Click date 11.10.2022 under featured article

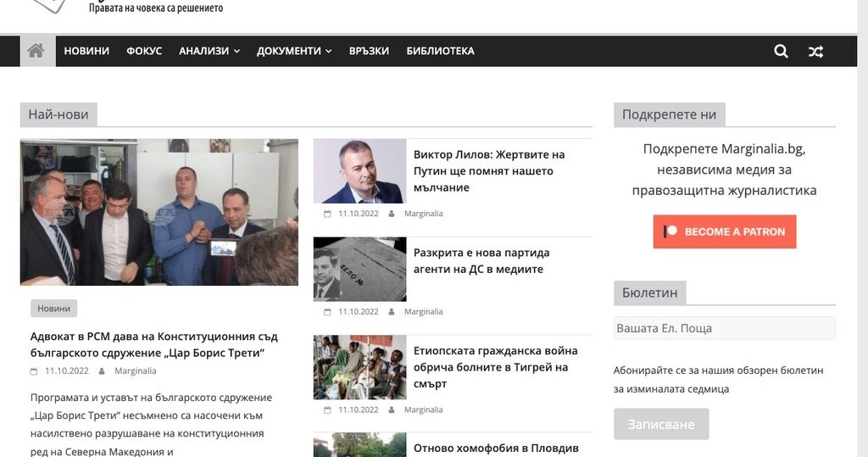67,371
